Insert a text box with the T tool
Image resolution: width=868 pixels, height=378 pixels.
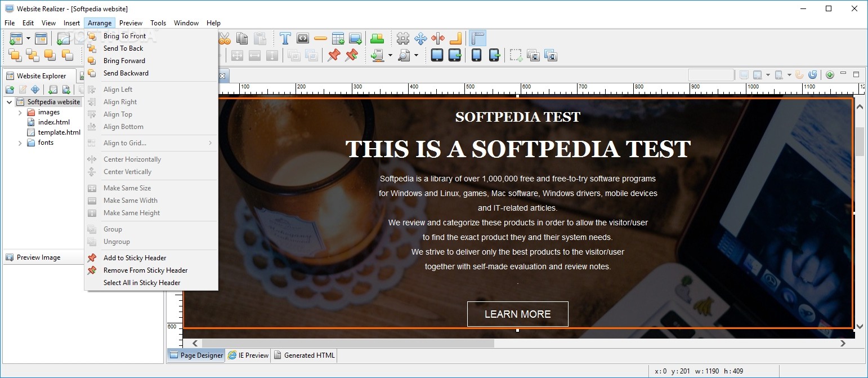tap(285, 38)
